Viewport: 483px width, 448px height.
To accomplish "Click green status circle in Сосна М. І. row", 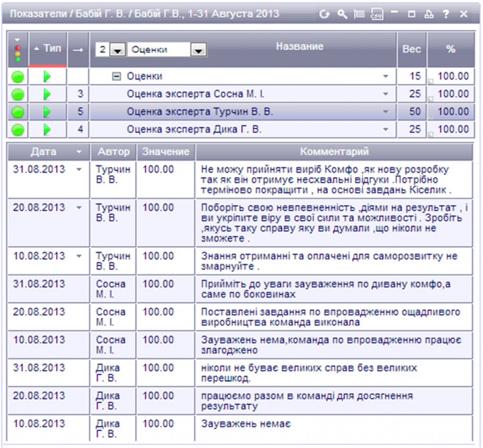I will (x=18, y=94).
